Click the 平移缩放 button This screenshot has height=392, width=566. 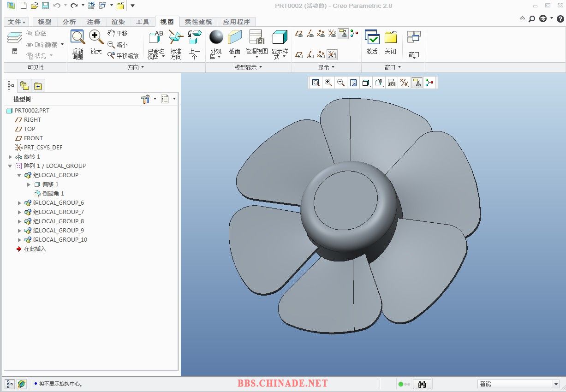[123, 56]
